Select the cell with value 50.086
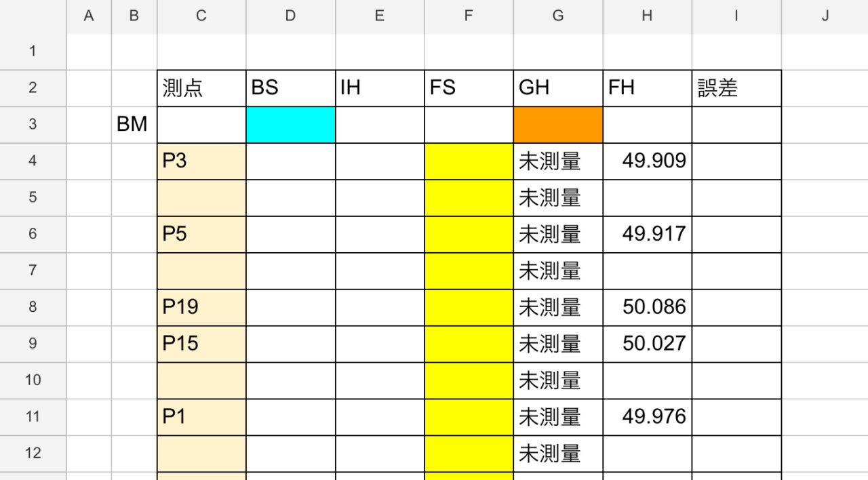This screenshot has width=868, height=480. coord(648,306)
